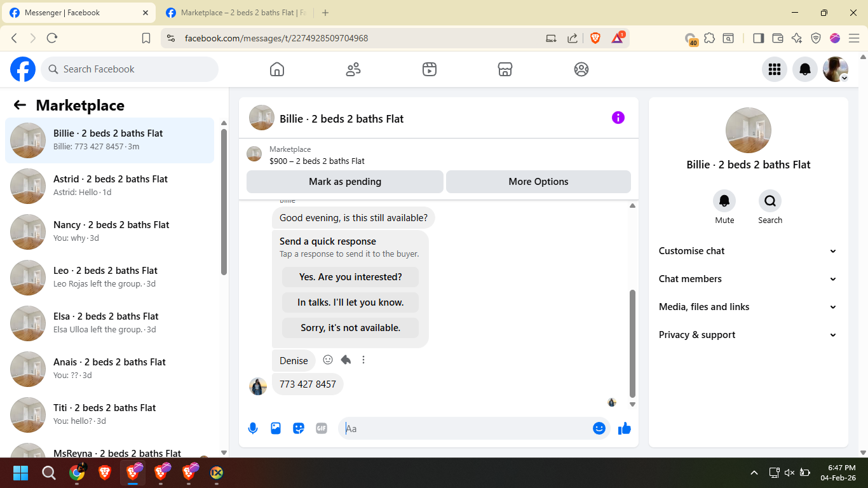
Task: Open the Windows Start menu
Action: [x=21, y=473]
